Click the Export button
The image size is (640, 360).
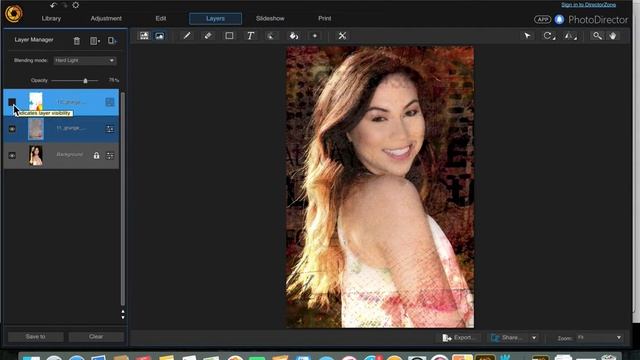point(459,338)
